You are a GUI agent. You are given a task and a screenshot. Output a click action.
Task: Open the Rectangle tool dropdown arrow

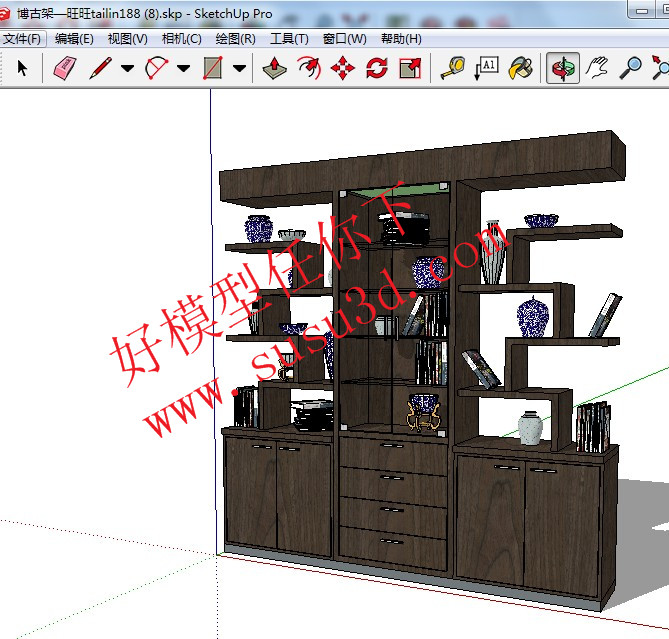(x=240, y=68)
